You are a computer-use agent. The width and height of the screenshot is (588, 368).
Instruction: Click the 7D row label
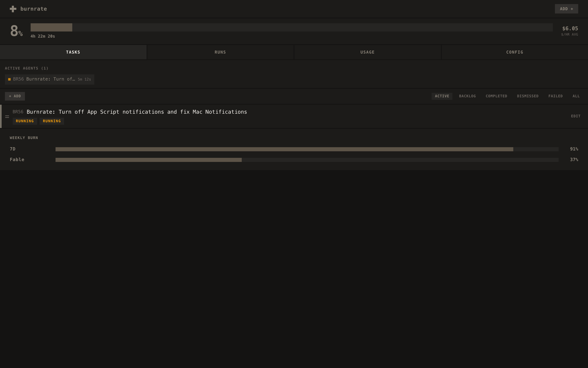coord(13,149)
